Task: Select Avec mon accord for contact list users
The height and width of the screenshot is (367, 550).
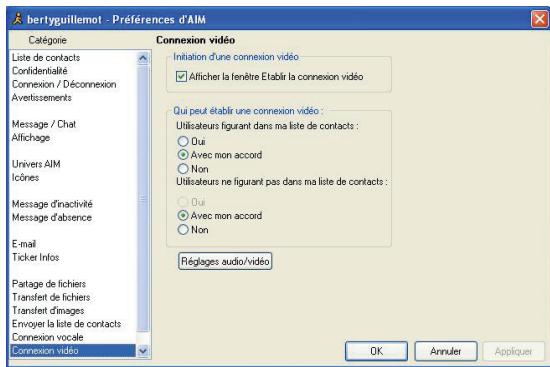Action: [183, 155]
